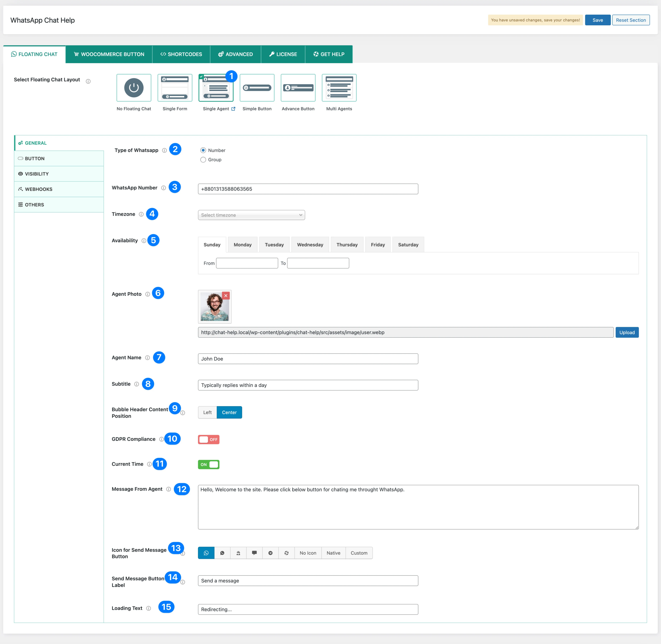Set bubble header position to Left
Viewport: 661px width, 644px height.
(x=208, y=412)
